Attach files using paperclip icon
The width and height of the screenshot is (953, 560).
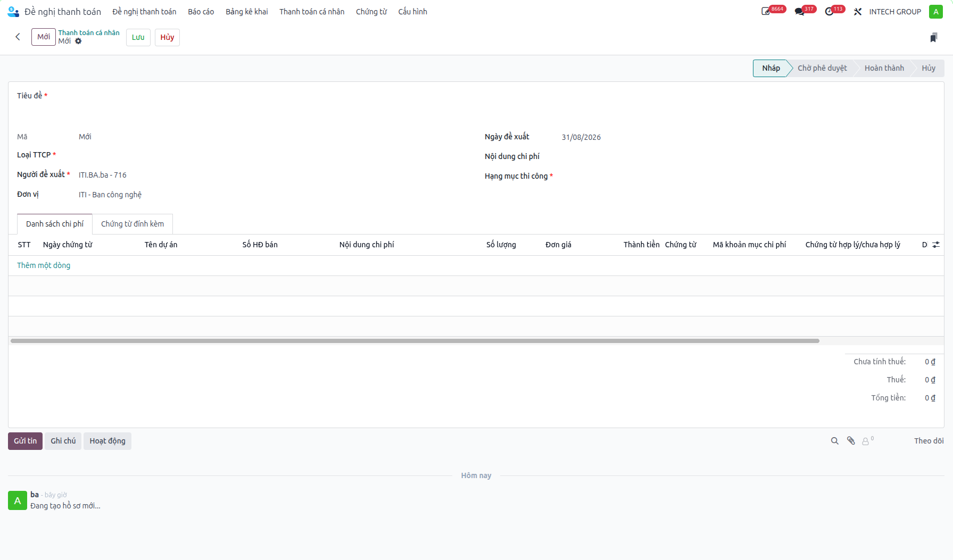tap(851, 441)
